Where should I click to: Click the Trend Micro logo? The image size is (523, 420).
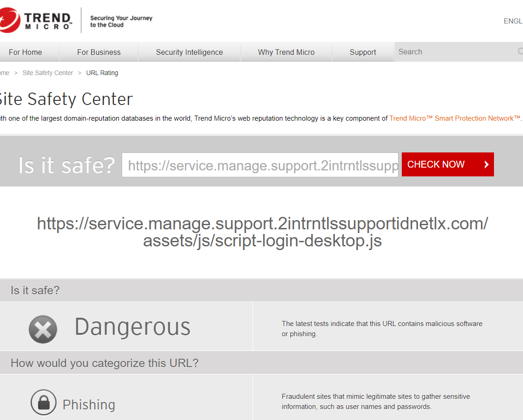35,20
